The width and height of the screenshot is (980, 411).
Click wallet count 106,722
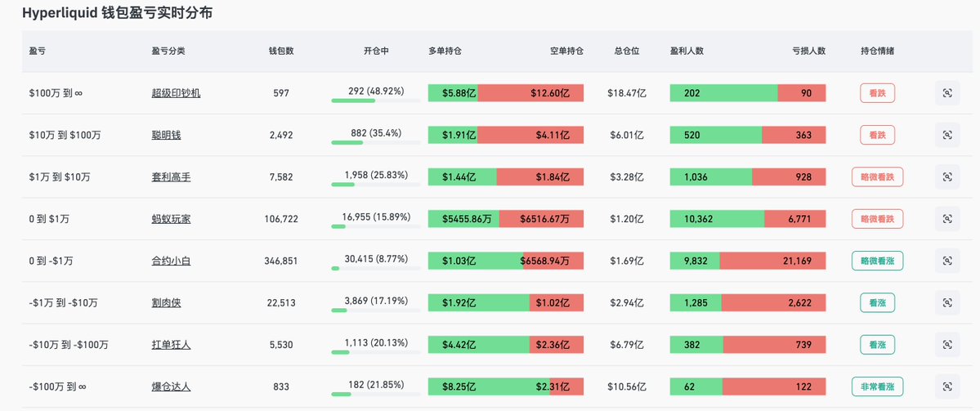pyautogui.click(x=281, y=219)
